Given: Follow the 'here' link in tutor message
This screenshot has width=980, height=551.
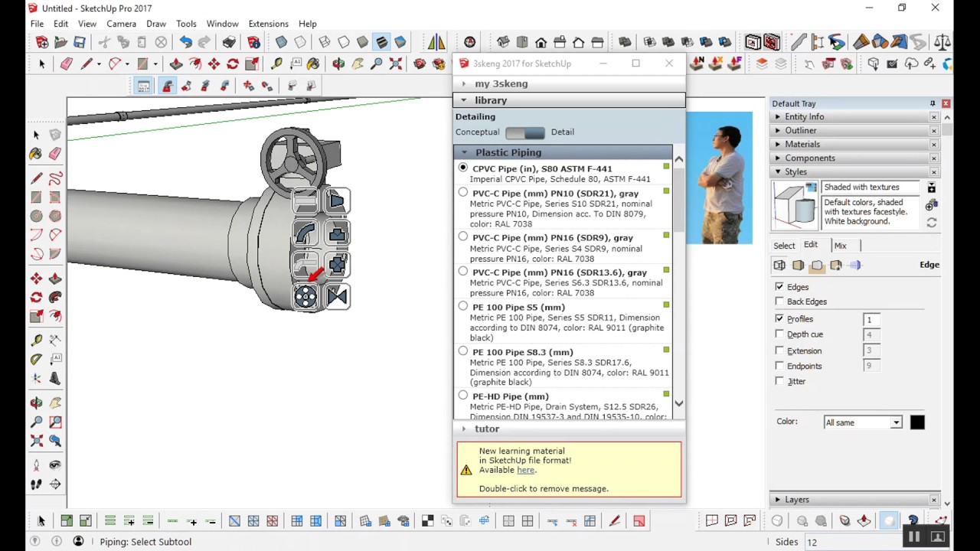Looking at the screenshot, I should pyautogui.click(x=525, y=470).
